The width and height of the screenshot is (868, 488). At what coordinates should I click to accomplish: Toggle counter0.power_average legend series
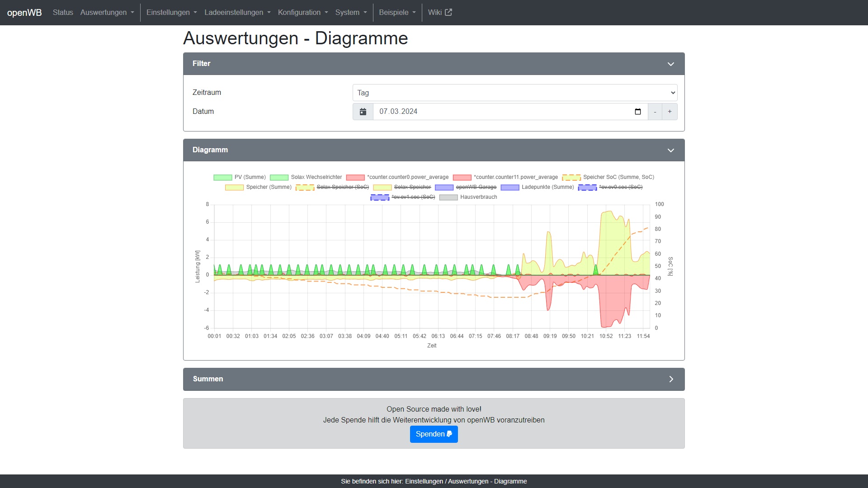(397, 177)
